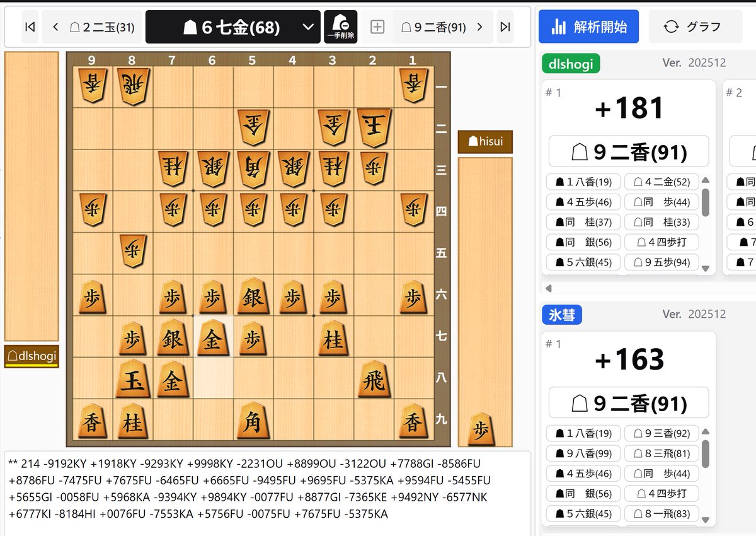The width and height of the screenshot is (756, 536).
Task: Select opponent's bishop on 5三
Action: point(253,169)
